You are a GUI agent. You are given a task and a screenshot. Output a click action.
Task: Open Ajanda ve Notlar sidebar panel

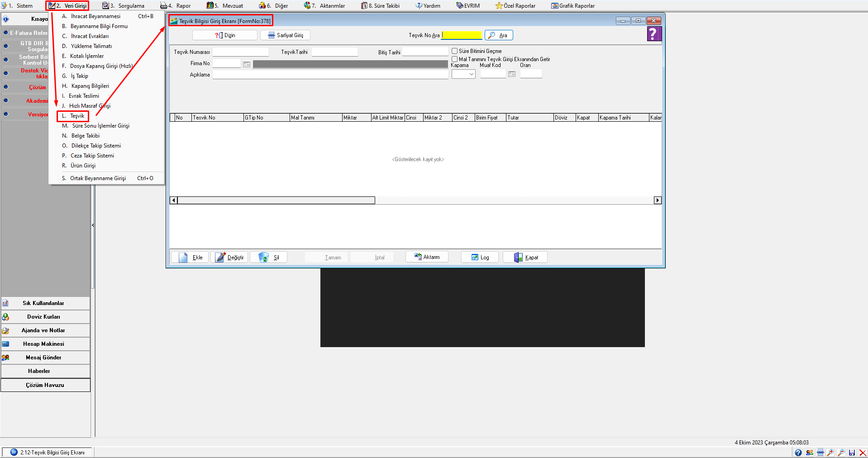click(45, 330)
